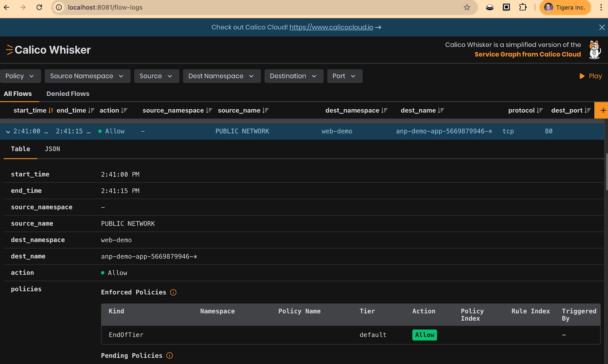Image resolution: width=608 pixels, height=364 pixels.
Task: Click the Service Graph from Calico Cloud link
Action: [528, 54]
